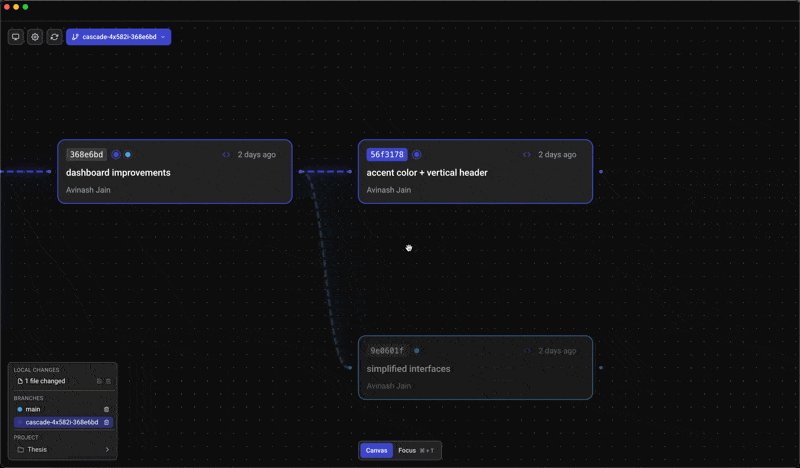View code diff icon on accent color commit
Screen dimensions: 800x468
[x=527, y=155]
